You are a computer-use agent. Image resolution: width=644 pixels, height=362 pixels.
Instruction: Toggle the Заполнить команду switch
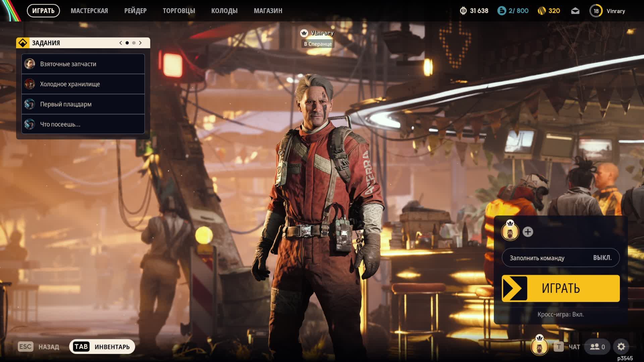(x=560, y=258)
